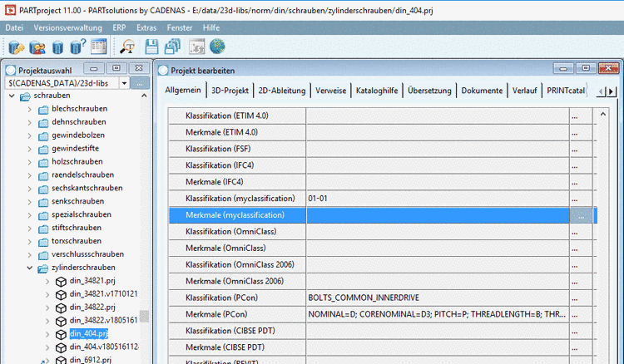Click the database with users toolbar icon
Image resolution: width=624 pixels, height=364 pixels.
(37, 47)
